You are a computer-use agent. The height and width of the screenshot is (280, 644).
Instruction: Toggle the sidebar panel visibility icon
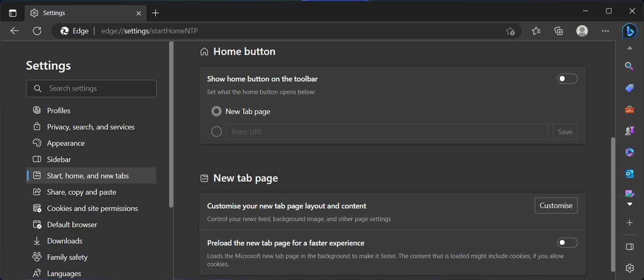point(630,247)
